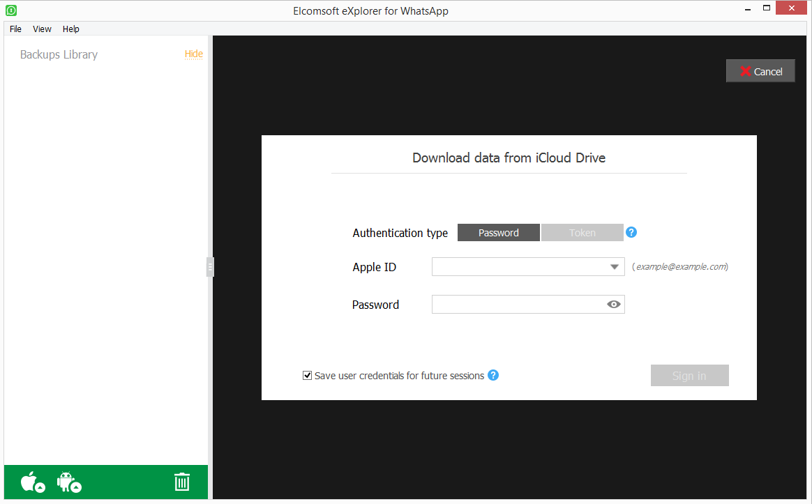
Task: Open the File menu
Action: (x=15, y=29)
